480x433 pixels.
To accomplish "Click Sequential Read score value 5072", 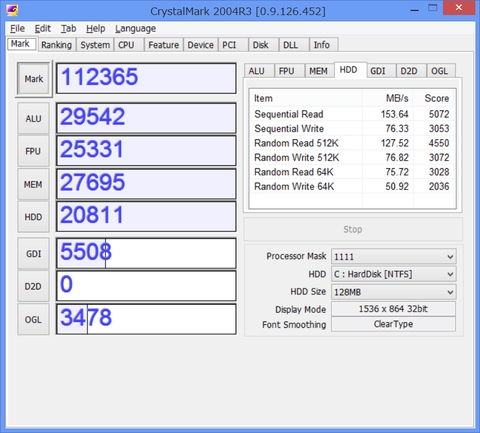I will (439, 114).
